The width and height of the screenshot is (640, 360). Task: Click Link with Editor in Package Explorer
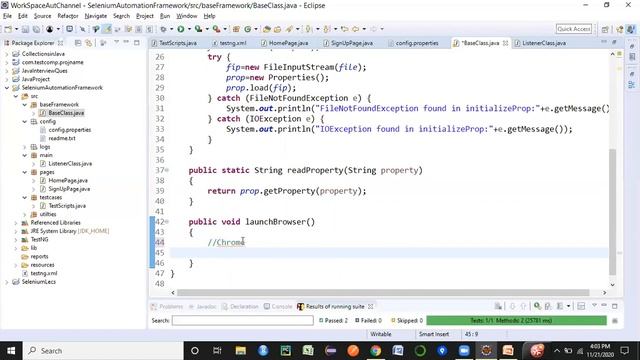(88, 43)
